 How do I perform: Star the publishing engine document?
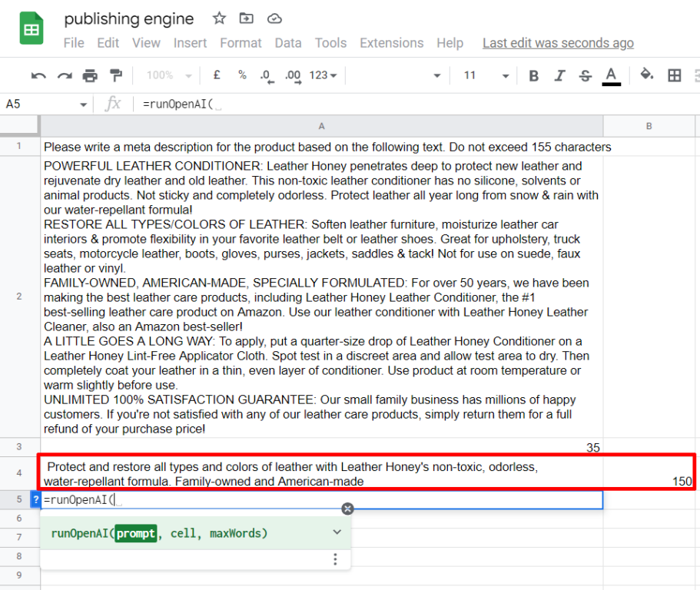(219, 18)
